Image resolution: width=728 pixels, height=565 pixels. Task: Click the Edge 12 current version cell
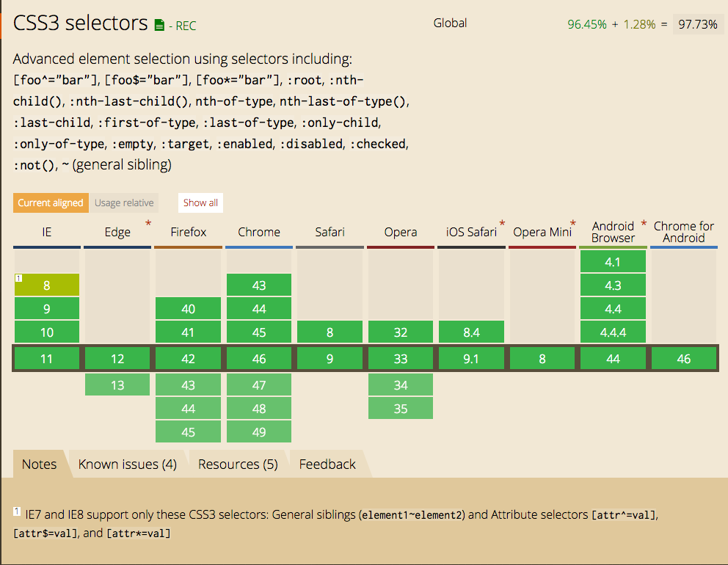(x=117, y=358)
